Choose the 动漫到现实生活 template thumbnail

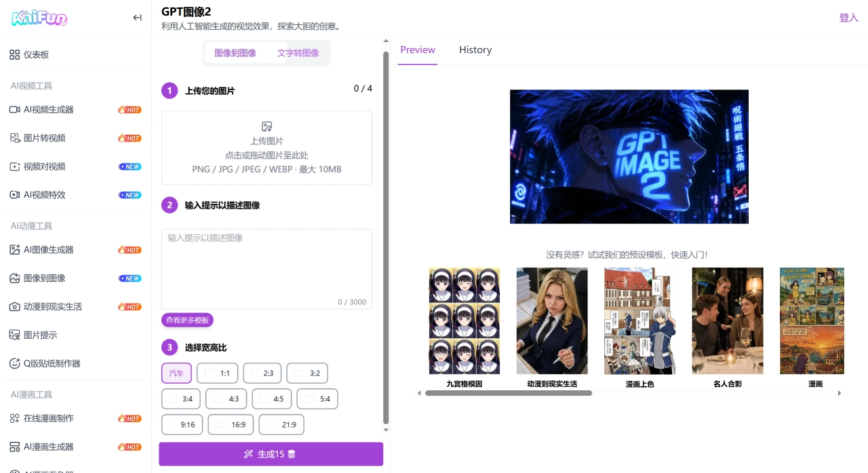[552, 321]
